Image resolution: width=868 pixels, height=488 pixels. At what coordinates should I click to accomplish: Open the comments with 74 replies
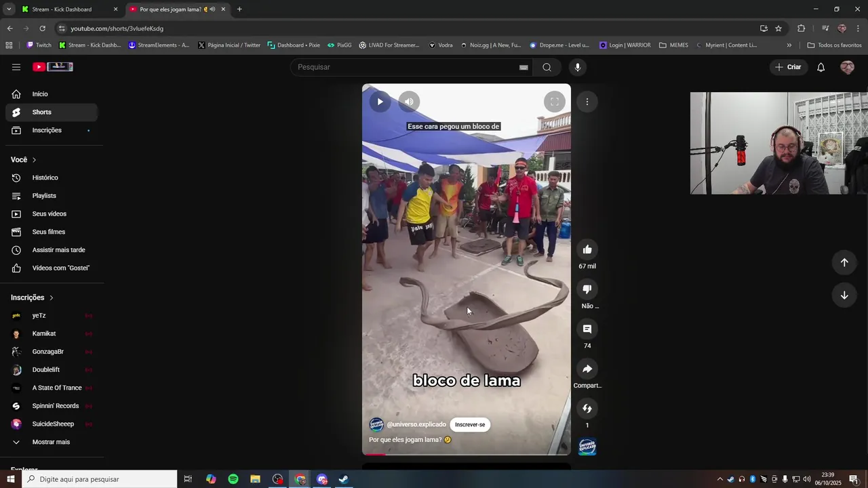587,329
